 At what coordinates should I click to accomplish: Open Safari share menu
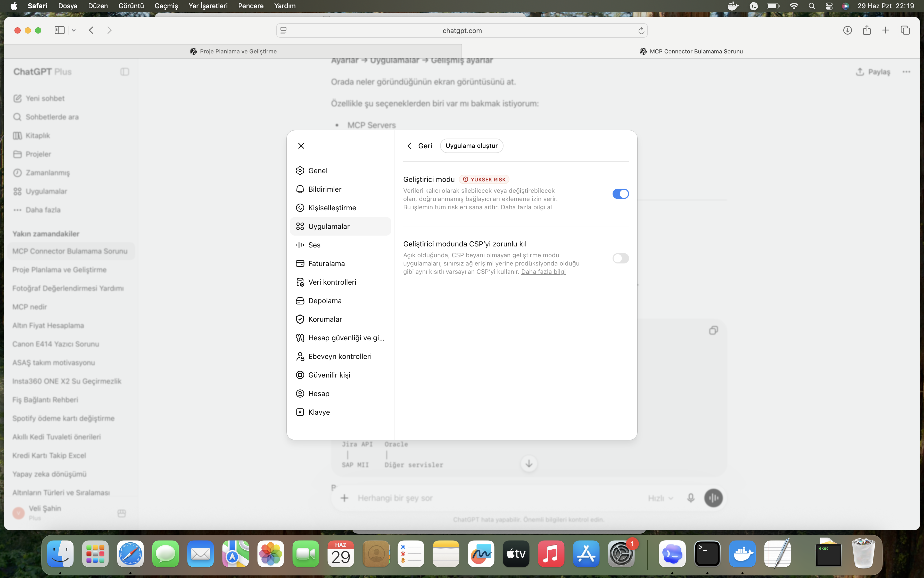pos(867,30)
